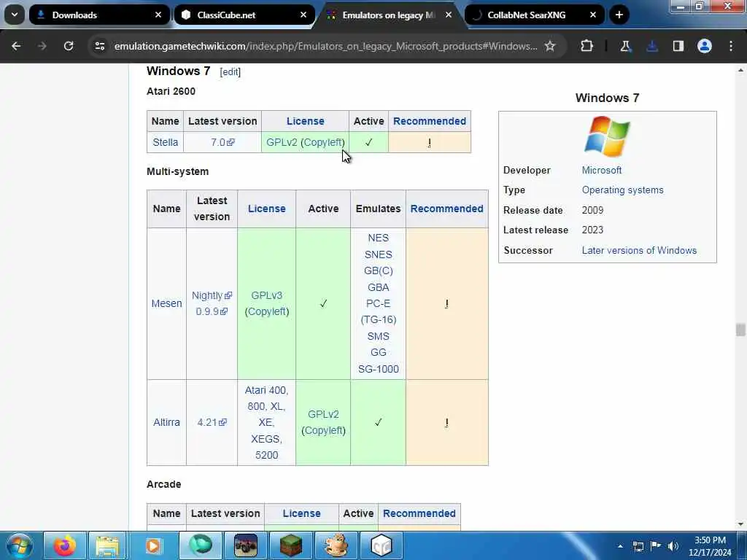The image size is (747, 560).
Task: Open the Action Center flag tray icon
Action: click(x=656, y=546)
